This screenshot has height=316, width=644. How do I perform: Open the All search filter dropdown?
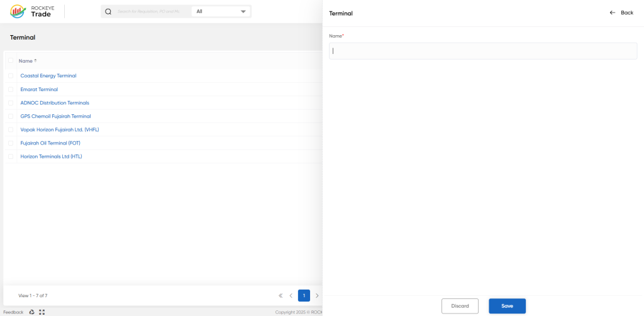(221, 11)
